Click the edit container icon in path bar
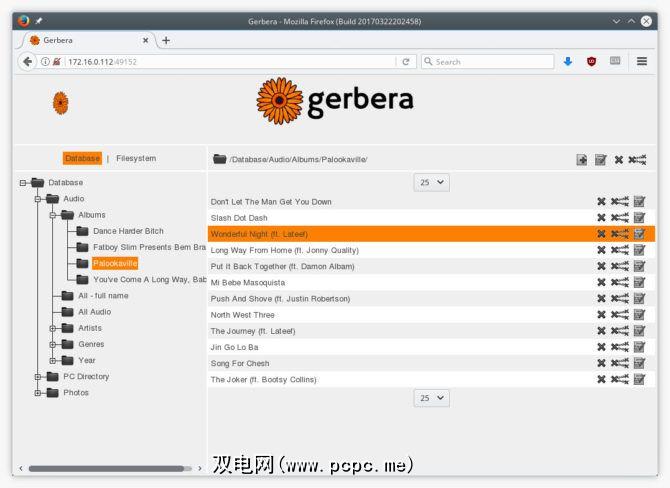 pyautogui.click(x=600, y=160)
